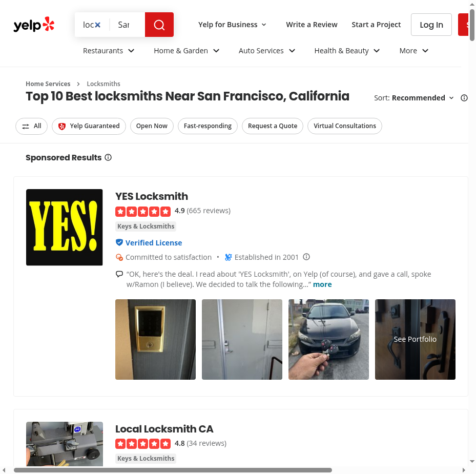This screenshot has height=474, width=476.
Task: Open the See Portfolio thumbnail
Action: point(415,339)
